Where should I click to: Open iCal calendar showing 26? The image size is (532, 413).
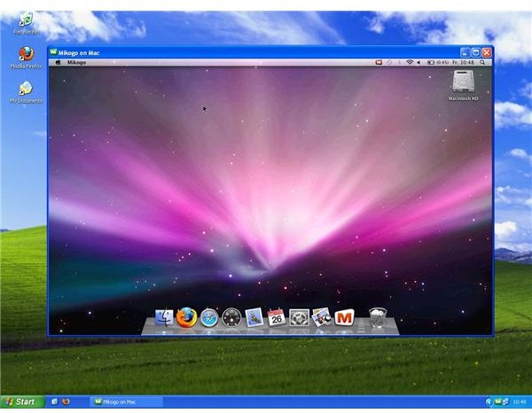point(276,317)
